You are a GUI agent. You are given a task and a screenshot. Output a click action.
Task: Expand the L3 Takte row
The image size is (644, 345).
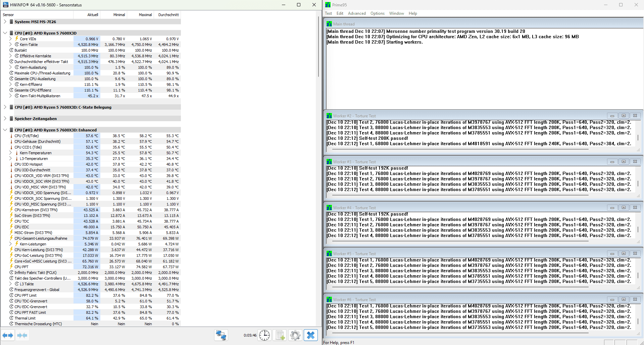pyautogui.click(x=10, y=284)
